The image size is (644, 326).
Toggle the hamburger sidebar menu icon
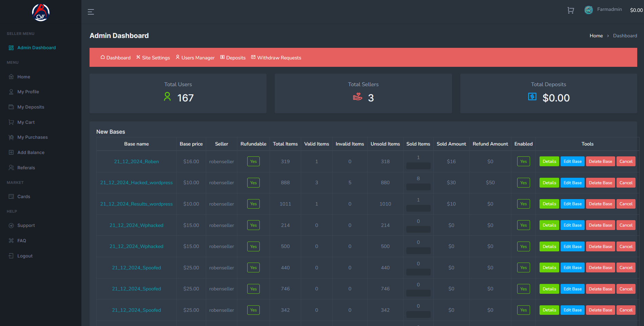point(91,12)
